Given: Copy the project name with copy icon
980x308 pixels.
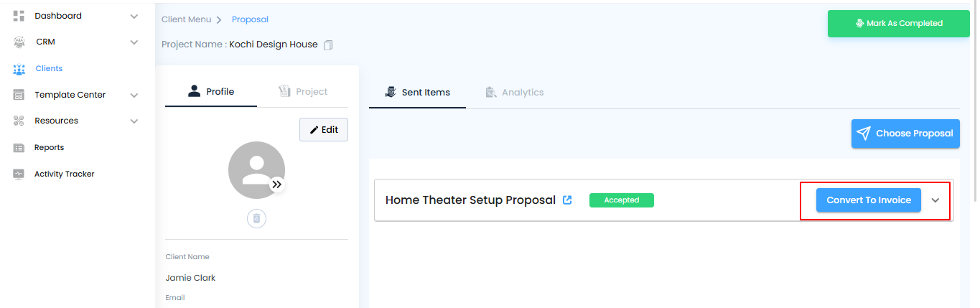Looking at the screenshot, I should click(x=328, y=45).
